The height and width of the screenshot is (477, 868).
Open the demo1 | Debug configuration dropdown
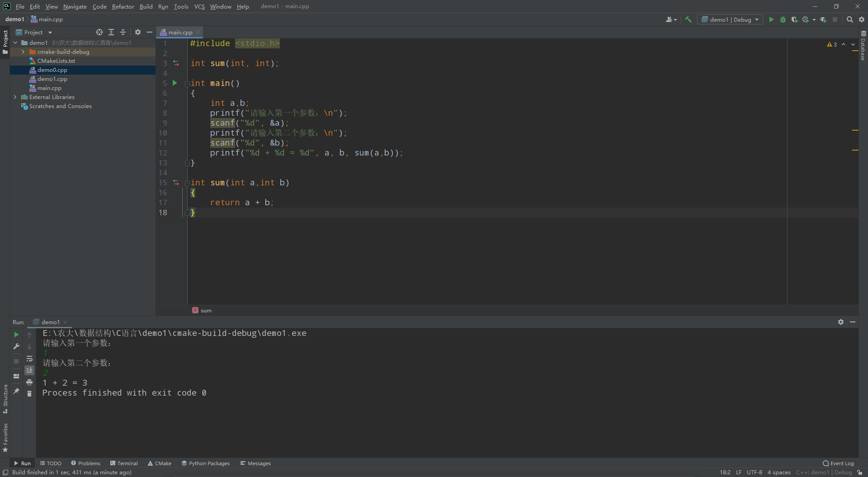pos(730,19)
